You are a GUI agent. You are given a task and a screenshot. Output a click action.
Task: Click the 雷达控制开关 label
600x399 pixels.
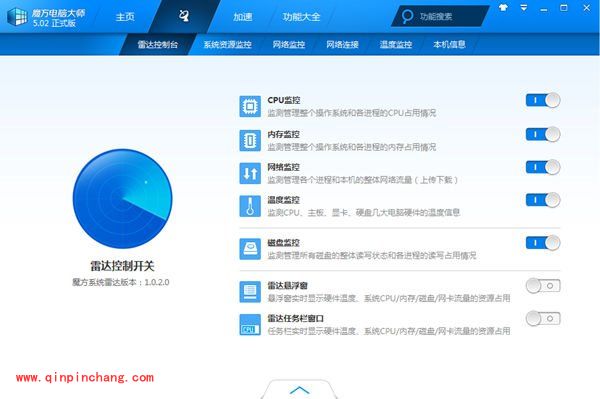coord(122,266)
